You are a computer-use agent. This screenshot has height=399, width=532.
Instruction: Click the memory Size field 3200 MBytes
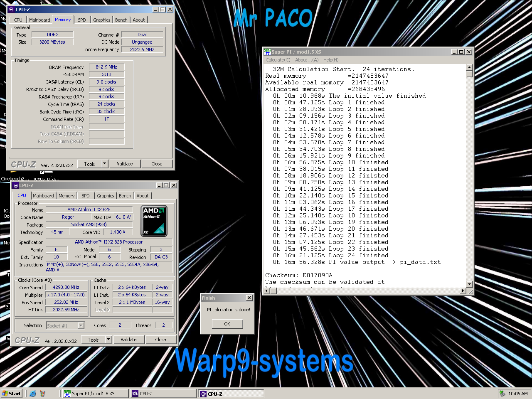[x=52, y=42]
